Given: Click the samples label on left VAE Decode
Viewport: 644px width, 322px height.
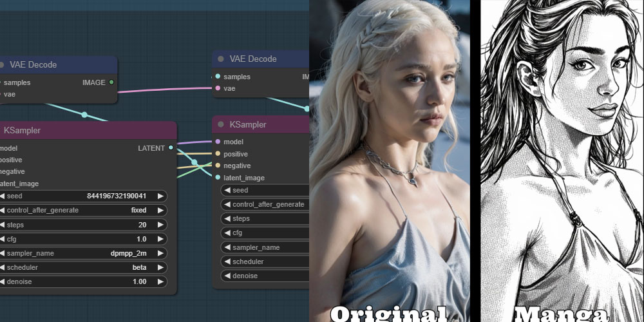Looking at the screenshot, I should point(17,82).
